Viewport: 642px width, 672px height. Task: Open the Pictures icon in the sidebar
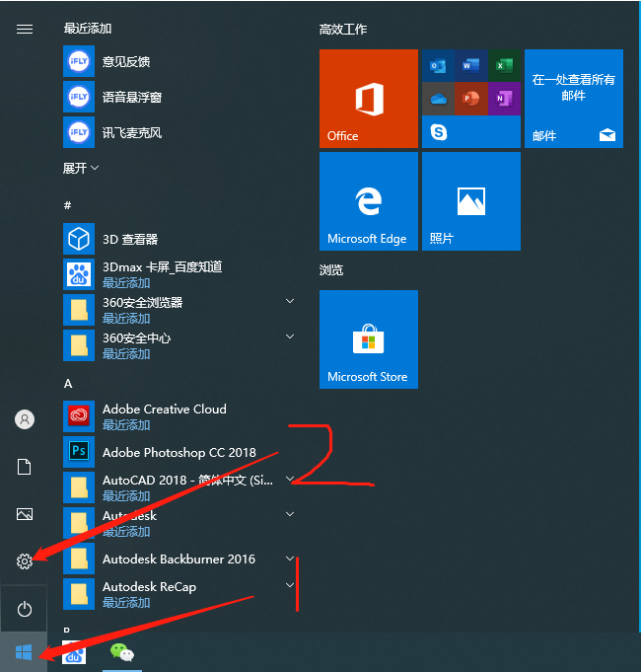coord(25,514)
